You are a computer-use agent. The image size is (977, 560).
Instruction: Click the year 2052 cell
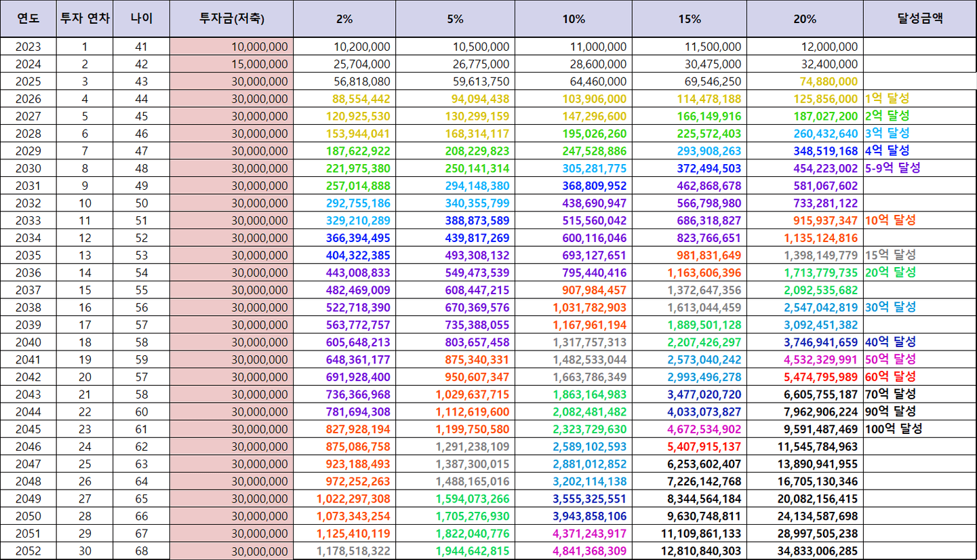pyautogui.click(x=28, y=551)
